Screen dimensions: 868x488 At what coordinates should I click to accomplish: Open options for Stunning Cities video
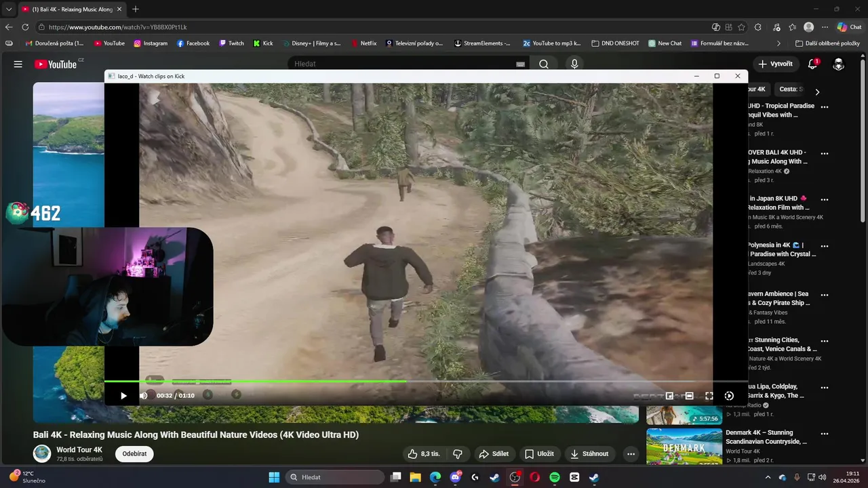click(825, 342)
